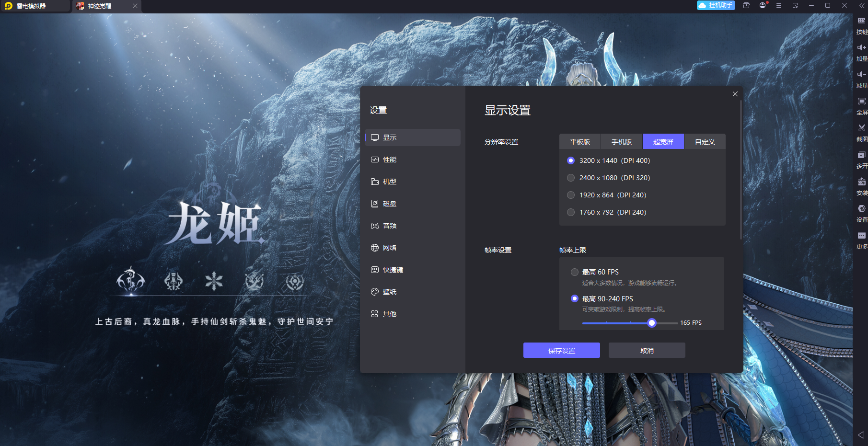Select the dragon sword class emblem

click(x=131, y=281)
